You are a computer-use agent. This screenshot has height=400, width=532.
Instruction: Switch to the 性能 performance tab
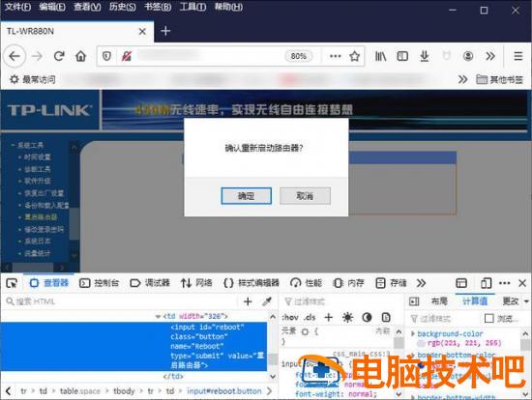tap(307, 283)
